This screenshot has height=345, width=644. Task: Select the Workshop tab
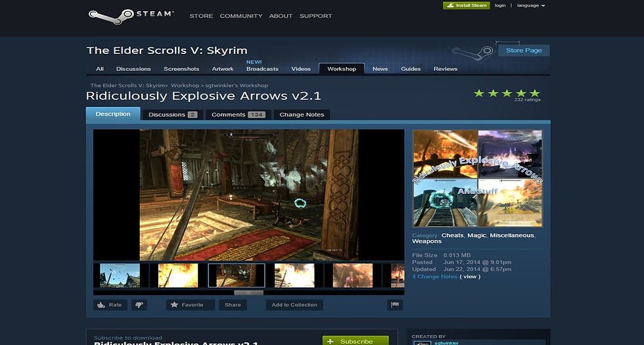(342, 68)
